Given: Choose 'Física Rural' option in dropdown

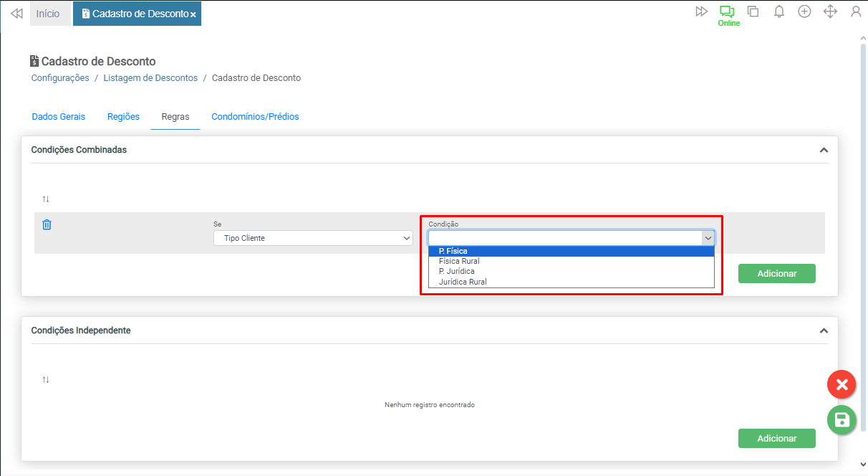Looking at the screenshot, I should [x=459, y=262].
